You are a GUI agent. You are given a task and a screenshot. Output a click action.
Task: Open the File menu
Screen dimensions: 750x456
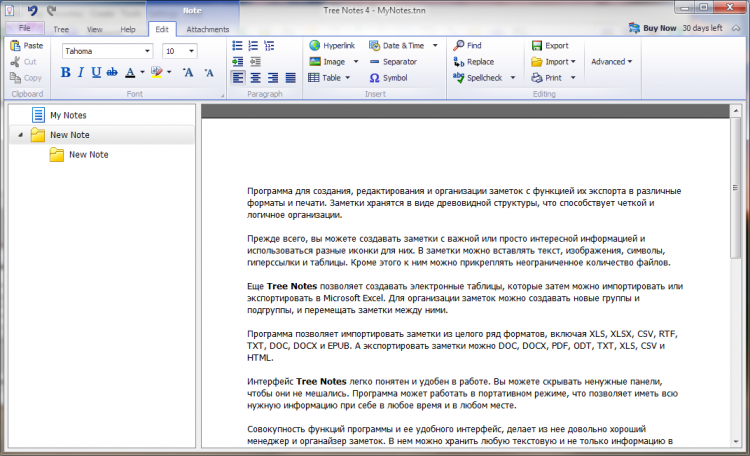tap(24, 28)
